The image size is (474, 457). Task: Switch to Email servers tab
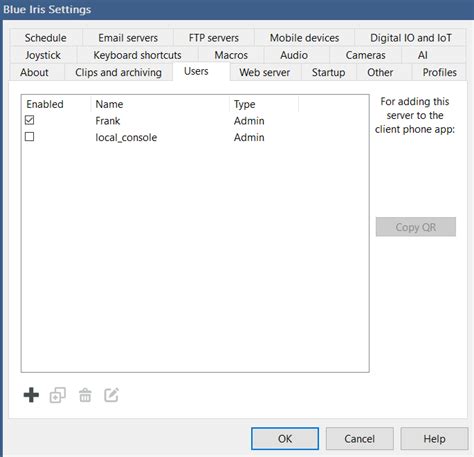(x=128, y=38)
